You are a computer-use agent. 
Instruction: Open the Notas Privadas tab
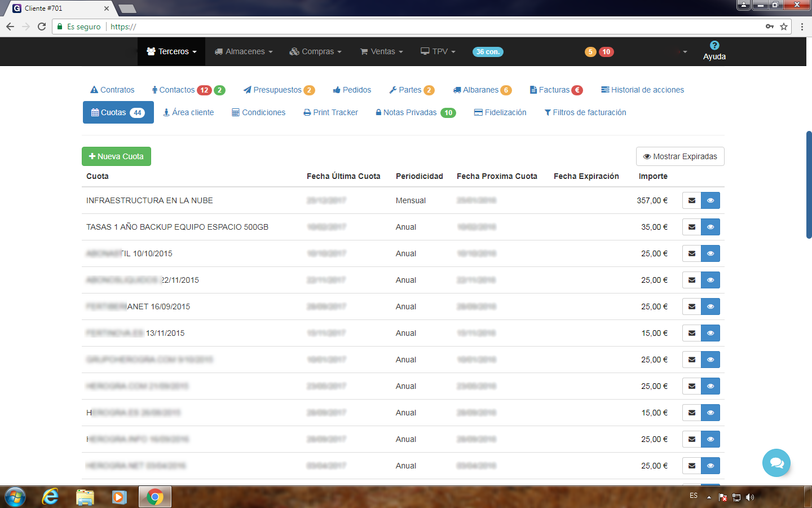[410, 112]
